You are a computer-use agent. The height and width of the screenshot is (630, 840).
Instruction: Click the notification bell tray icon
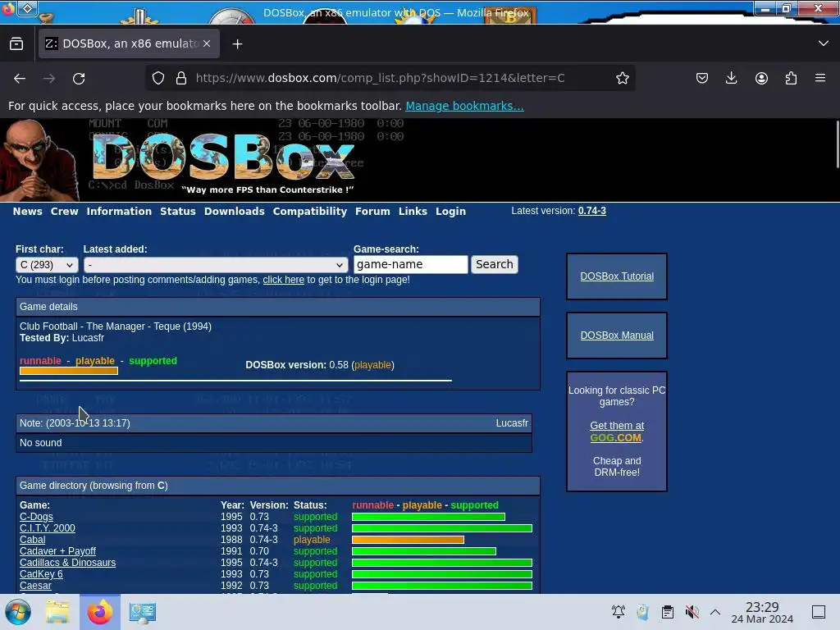tap(619, 612)
